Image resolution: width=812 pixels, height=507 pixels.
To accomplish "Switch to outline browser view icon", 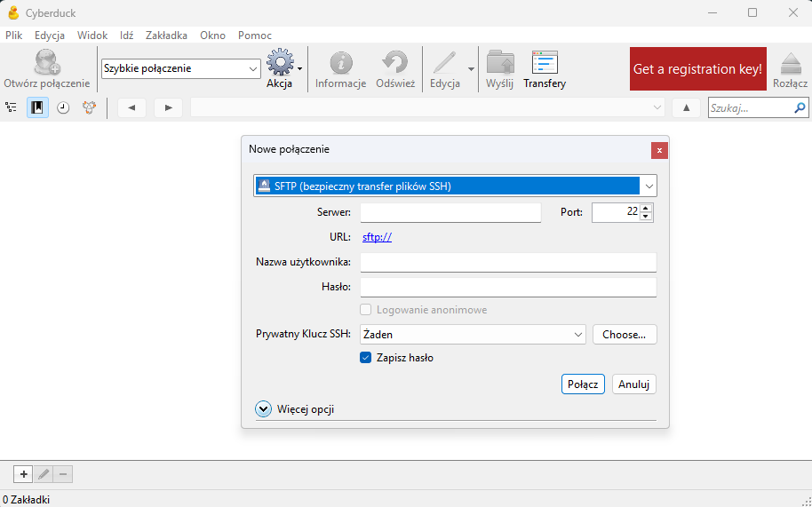I will point(11,107).
